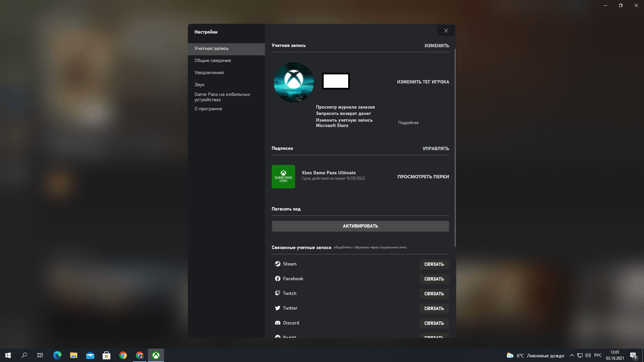Click the settings panel vertical scrollbar

click(x=455, y=147)
